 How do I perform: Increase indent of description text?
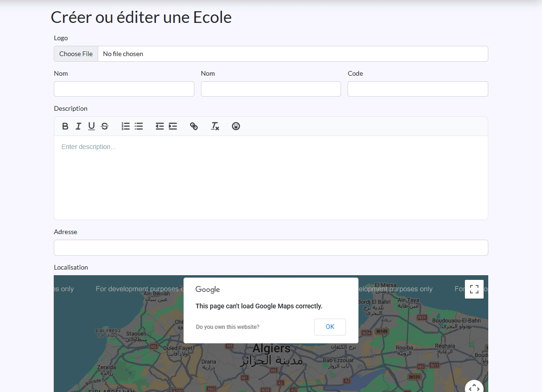[173, 126]
